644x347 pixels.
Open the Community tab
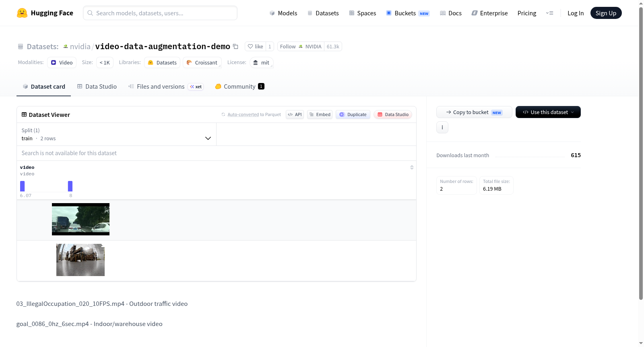[239, 87]
